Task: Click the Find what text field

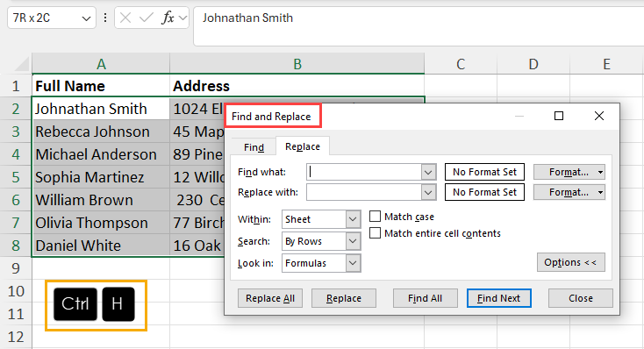Action: click(x=364, y=172)
